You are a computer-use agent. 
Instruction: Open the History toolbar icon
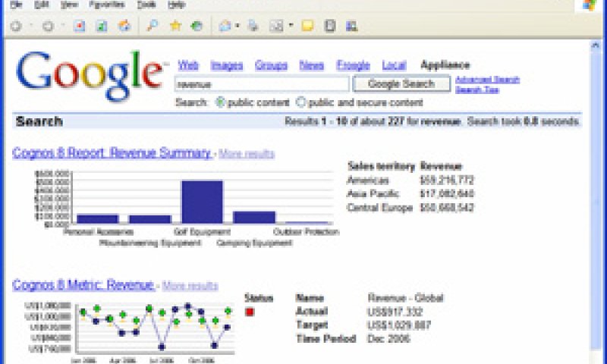pos(197,26)
